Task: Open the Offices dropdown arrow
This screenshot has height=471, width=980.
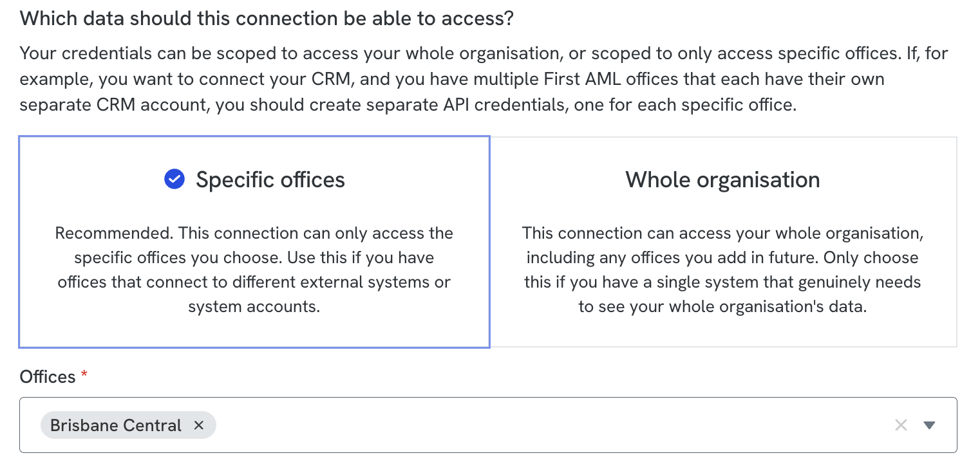Action: (929, 425)
